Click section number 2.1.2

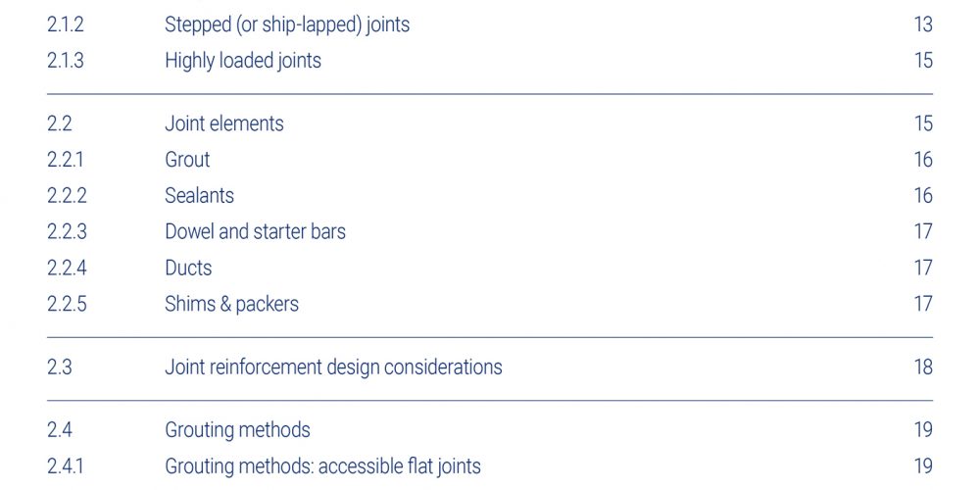click(x=65, y=25)
